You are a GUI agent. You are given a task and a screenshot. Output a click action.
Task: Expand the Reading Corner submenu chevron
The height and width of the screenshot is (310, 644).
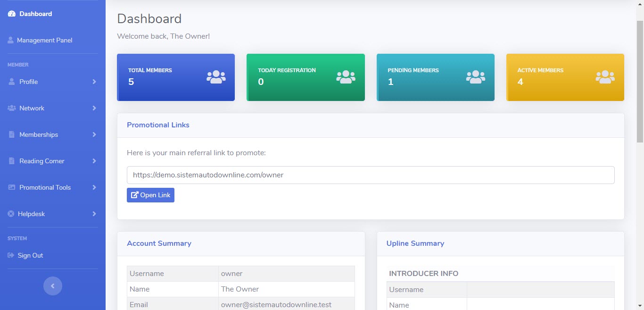(94, 161)
